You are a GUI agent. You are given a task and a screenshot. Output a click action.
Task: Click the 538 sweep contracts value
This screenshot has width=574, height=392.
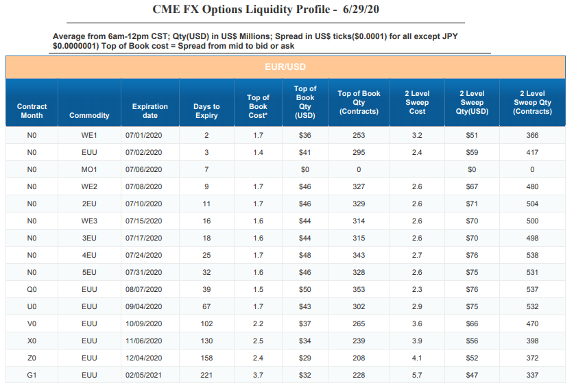pos(532,255)
